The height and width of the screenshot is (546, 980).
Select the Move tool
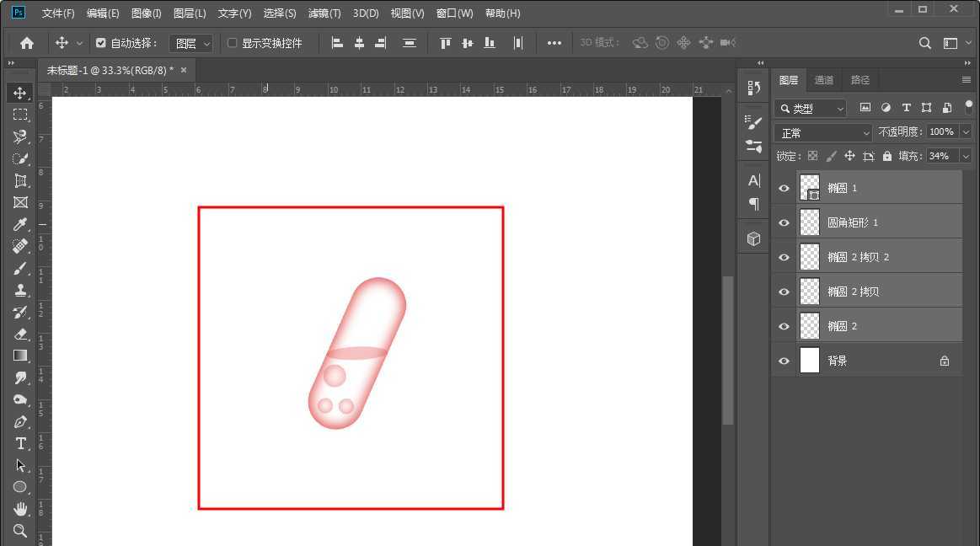pyautogui.click(x=20, y=93)
